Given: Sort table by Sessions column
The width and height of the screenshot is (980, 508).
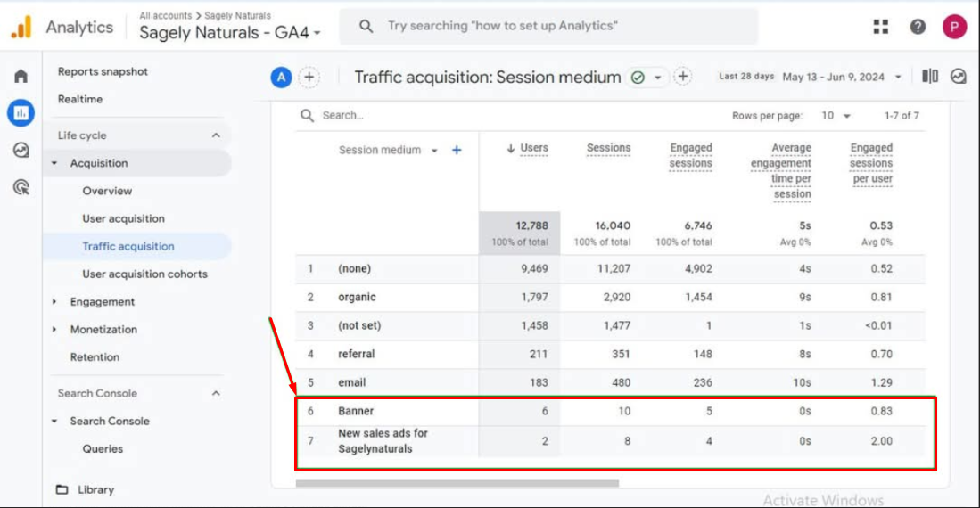Looking at the screenshot, I should (608, 148).
